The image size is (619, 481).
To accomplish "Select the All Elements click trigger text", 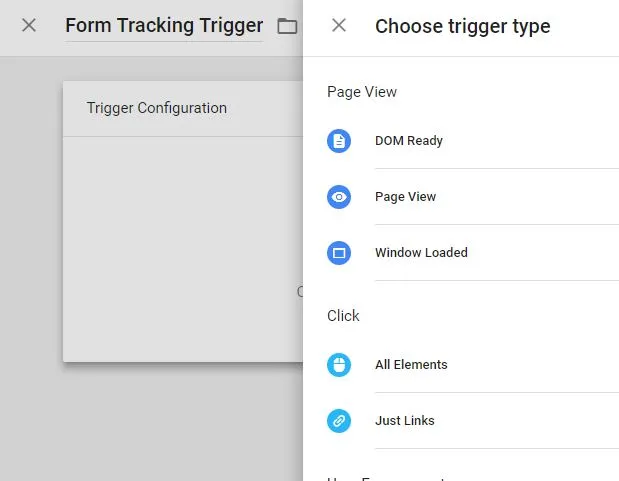I will 411,365.
